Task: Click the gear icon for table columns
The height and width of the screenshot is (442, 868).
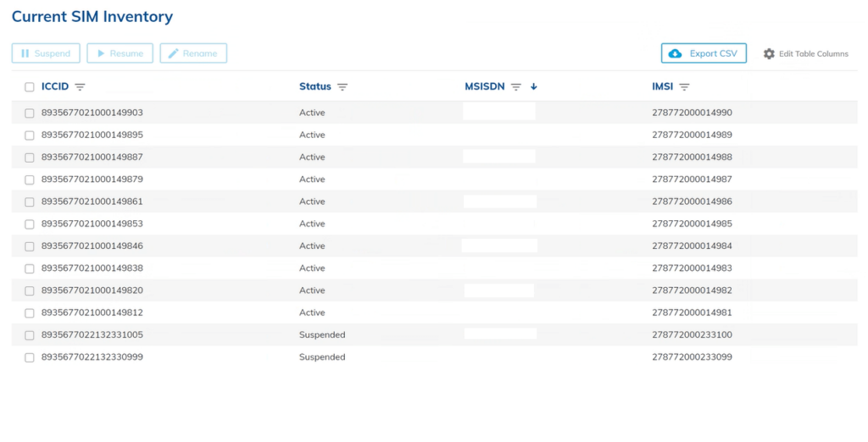Action: 769,54
